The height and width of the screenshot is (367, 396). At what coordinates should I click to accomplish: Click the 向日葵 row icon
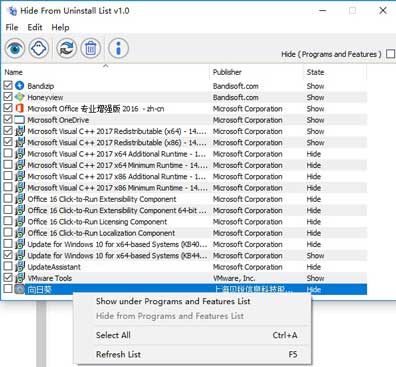[x=20, y=289]
